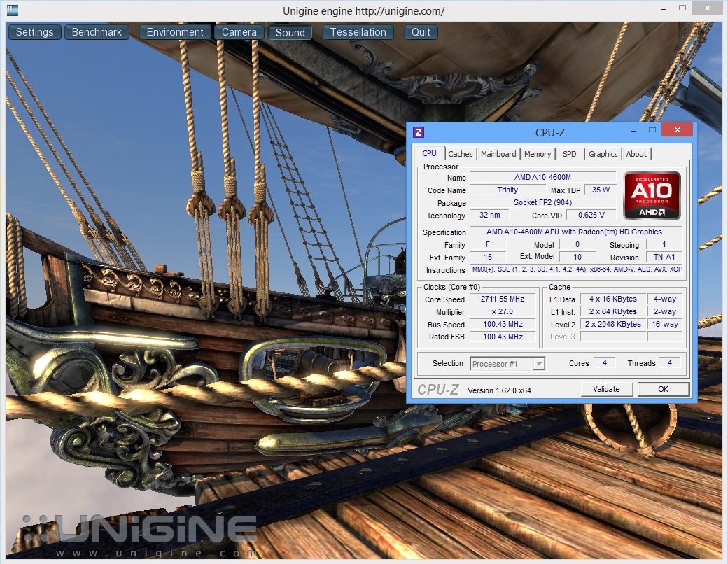This screenshot has height=564, width=728.
Task: Click the Core Speed value 2711.55 MHz
Action: (503, 299)
